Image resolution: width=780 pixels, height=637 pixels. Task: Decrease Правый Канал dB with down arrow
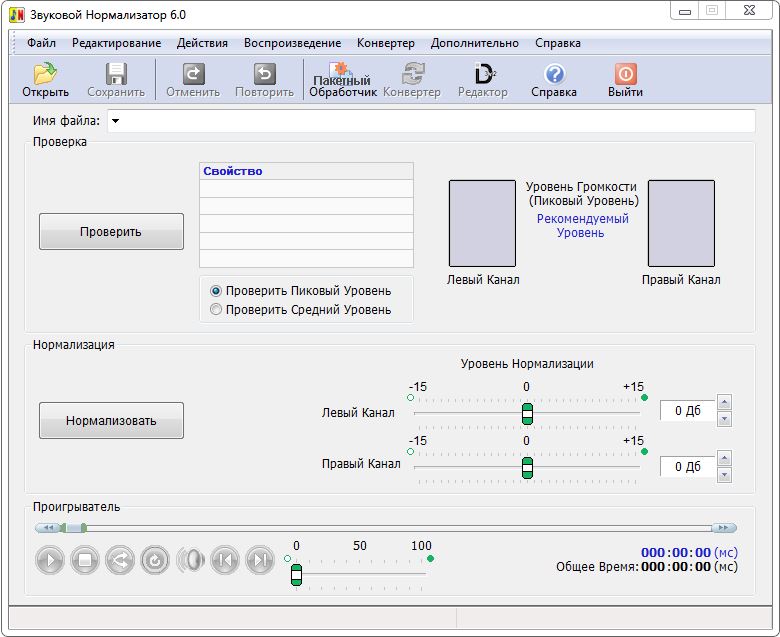point(724,475)
